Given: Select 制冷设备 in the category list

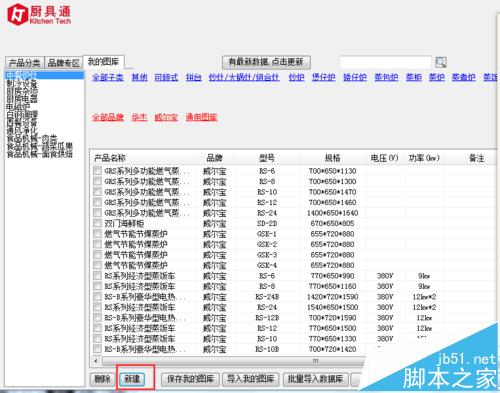Looking at the screenshot, I should click(x=22, y=83).
